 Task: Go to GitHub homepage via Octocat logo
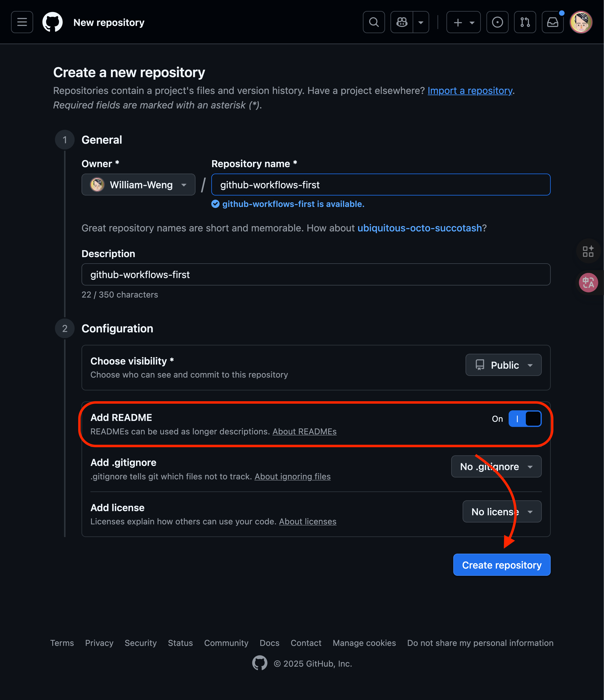point(52,22)
